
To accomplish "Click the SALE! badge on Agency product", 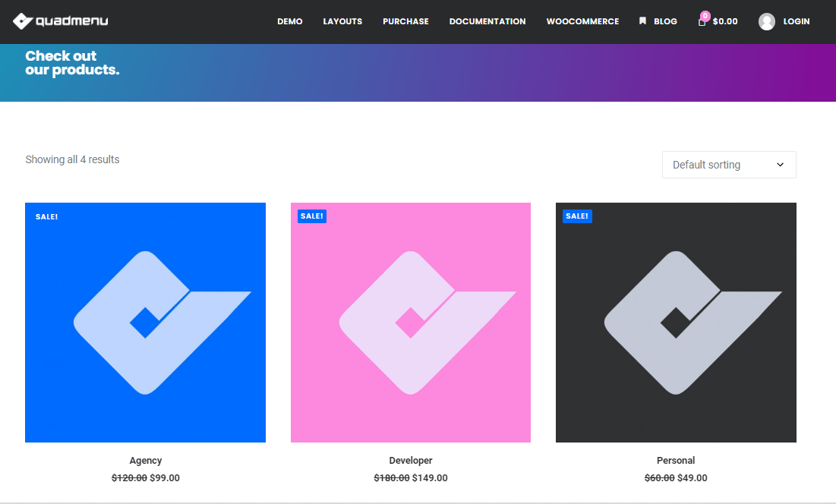I will (x=46, y=216).
